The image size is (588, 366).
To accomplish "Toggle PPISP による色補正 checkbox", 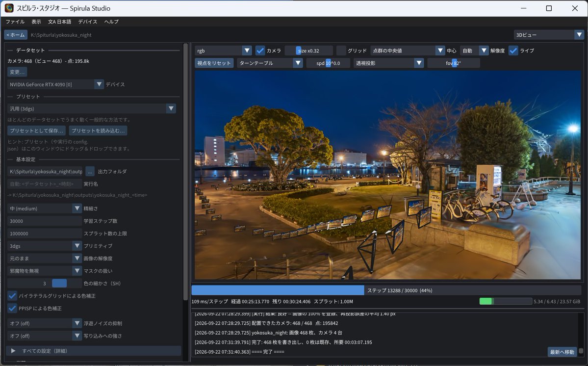I will click(x=12, y=308).
